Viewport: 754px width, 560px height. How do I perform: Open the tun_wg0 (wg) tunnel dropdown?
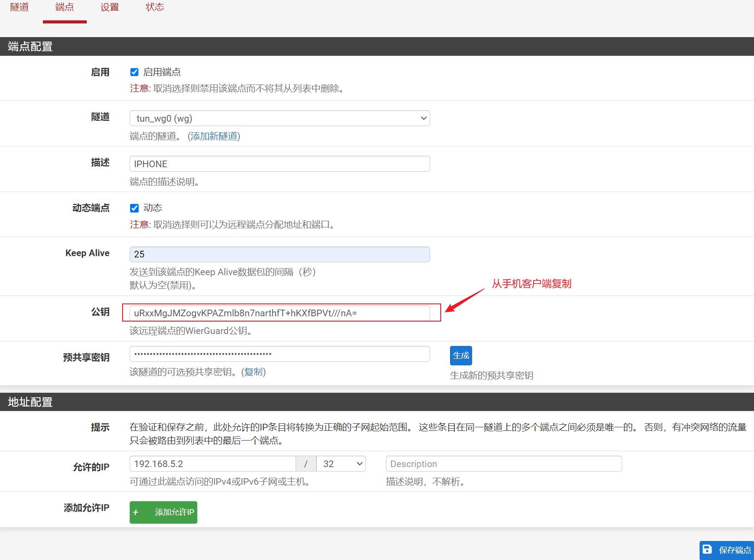(x=279, y=118)
